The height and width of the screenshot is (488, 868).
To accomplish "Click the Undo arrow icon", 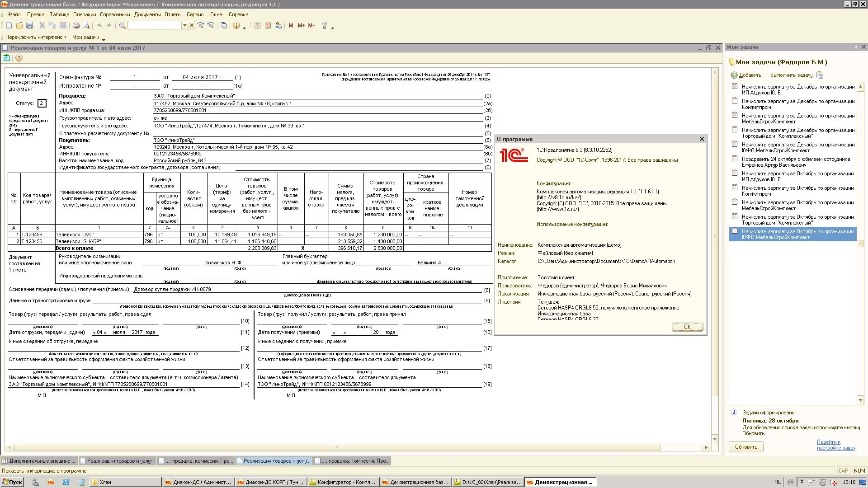I will [99, 26].
